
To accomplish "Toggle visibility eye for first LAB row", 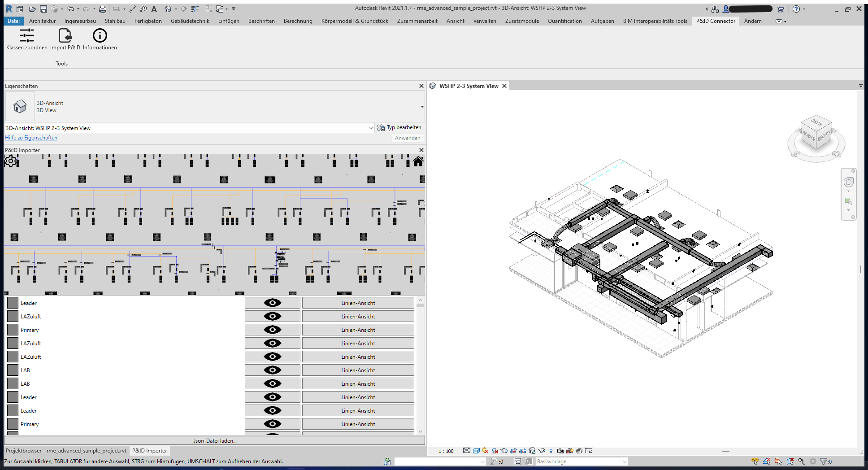I will 272,370.
